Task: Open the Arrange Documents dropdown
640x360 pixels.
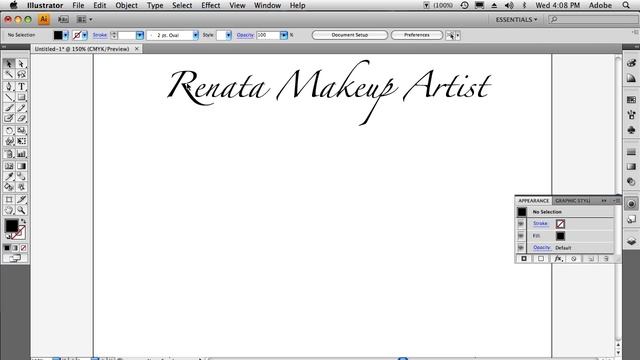Action: click(84, 19)
